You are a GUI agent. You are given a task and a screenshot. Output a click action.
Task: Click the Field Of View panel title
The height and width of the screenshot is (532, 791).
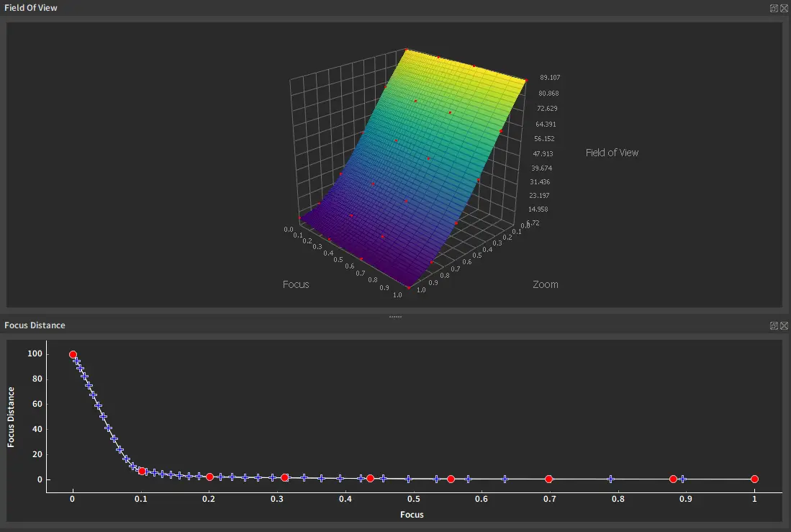click(x=31, y=8)
